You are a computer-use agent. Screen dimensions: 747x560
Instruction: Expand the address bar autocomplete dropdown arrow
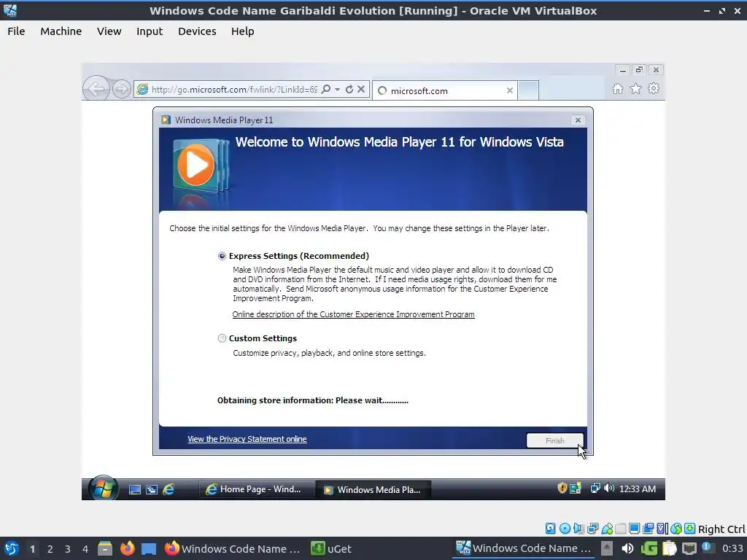pyautogui.click(x=337, y=89)
